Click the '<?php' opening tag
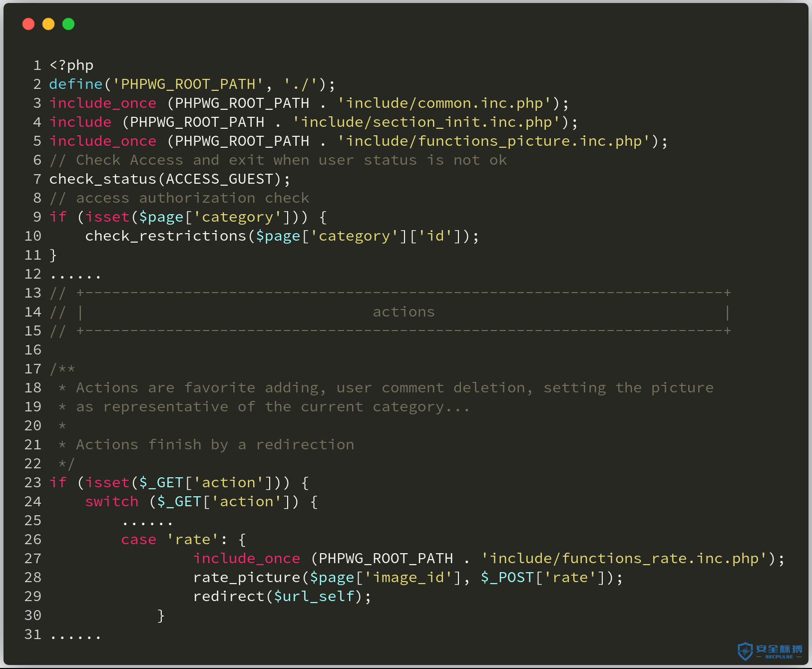The height and width of the screenshot is (669, 812). [71, 65]
